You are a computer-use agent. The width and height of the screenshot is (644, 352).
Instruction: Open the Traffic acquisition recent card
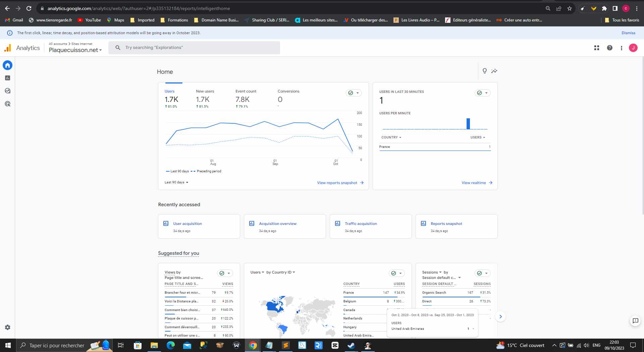tap(371, 227)
